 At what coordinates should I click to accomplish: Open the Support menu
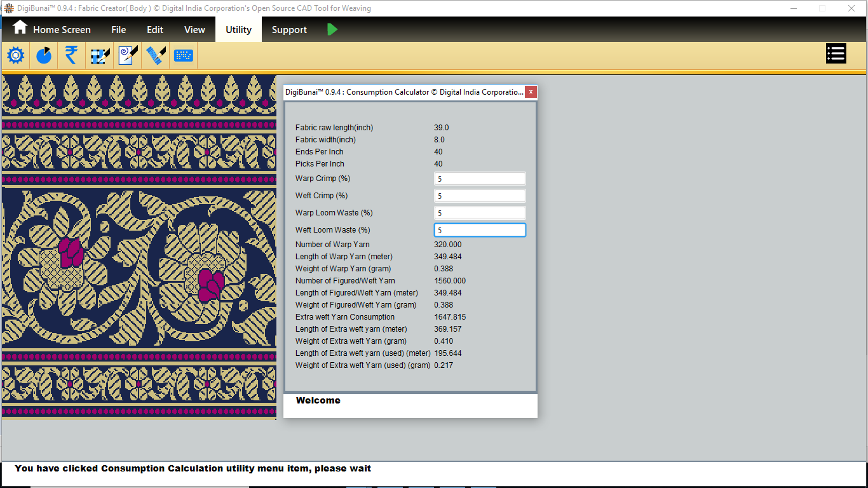(x=289, y=30)
